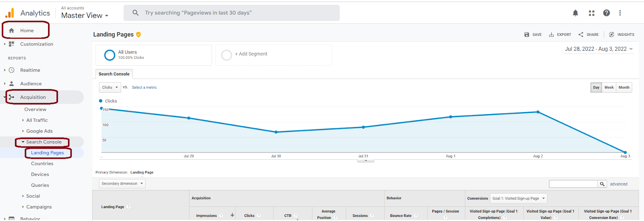Click the help icon next to Bounce Rate column
This screenshot has width=644, height=221.
click(416, 216)
